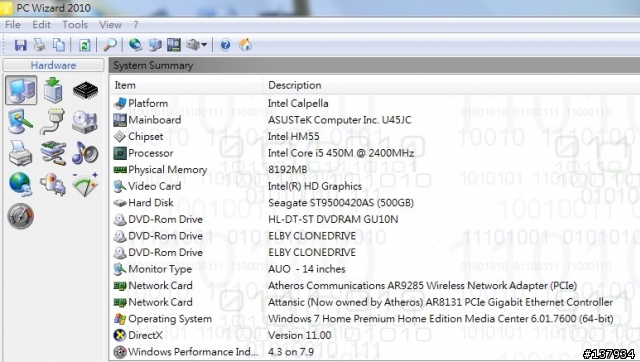Screen dimensions: 640x362
Task: Select the Printers icon in sidebar
Action: coord(20,153)
